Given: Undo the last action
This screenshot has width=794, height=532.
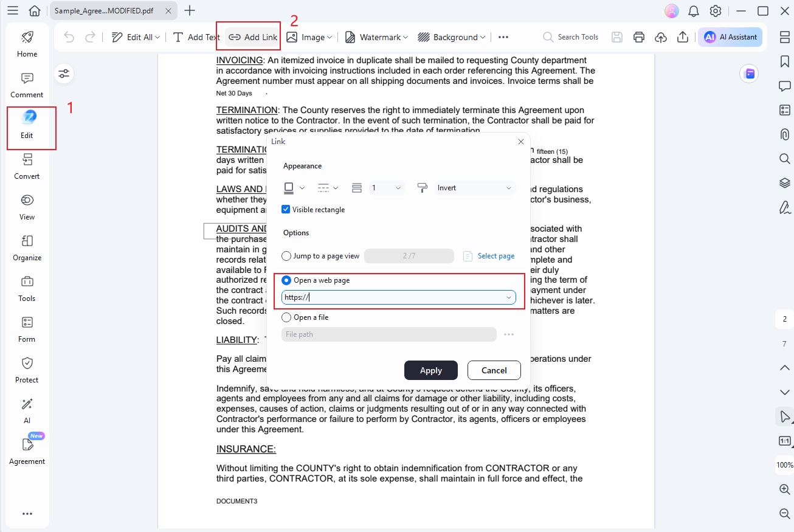Looking at the screenshot, I should (x=69, y=37).
